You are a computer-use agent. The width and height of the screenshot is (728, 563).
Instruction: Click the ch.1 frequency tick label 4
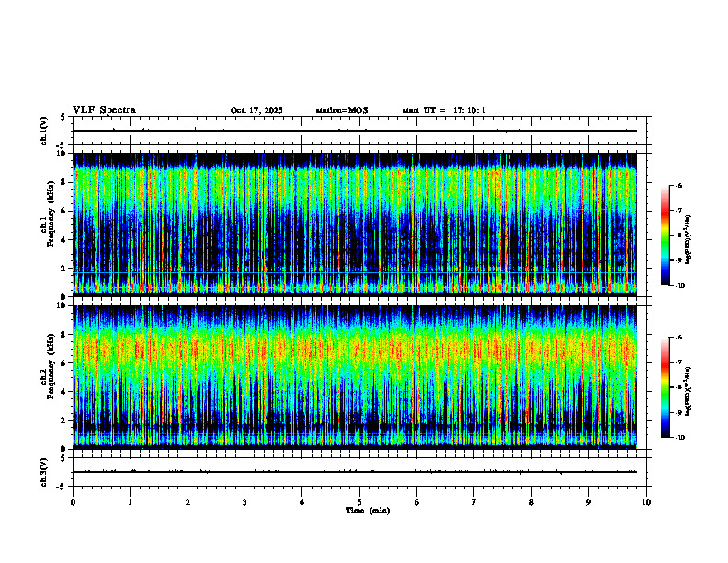click(64, 240)
